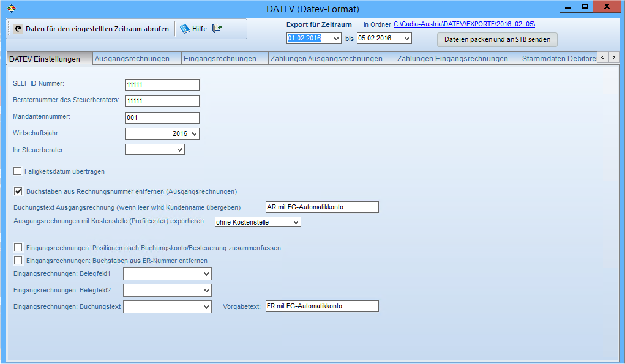625x364 pixels.
Task: Close the DATEV window
Action: pos(607,7)
